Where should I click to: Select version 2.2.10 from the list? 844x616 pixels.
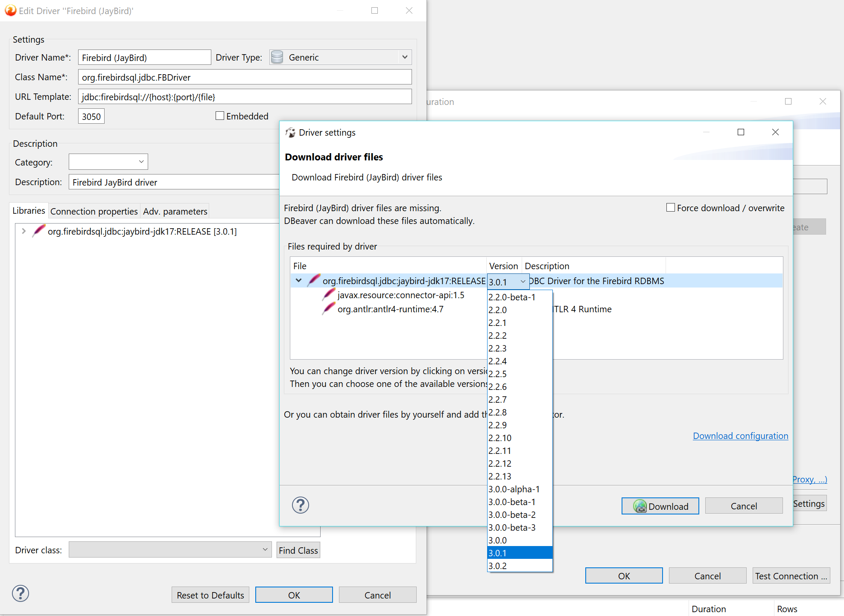coord(520,438)
